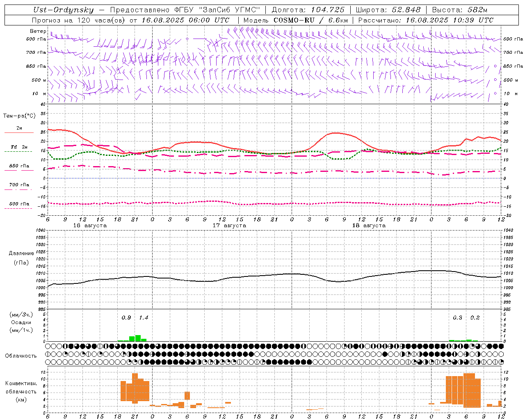Screen dimensions: 525x420
Task: Click the 850 гПа temperature legend entry
Action: coord(19,166)
